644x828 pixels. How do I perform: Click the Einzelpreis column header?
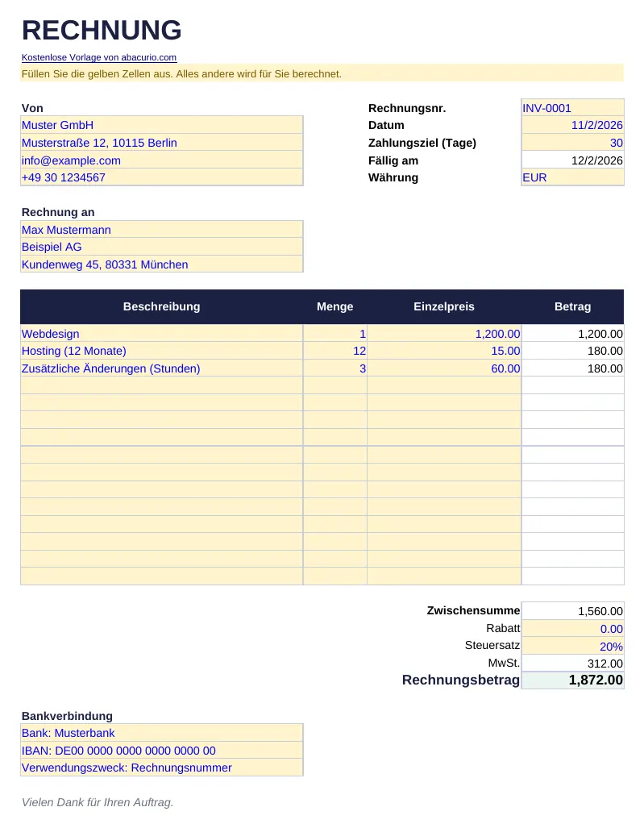(444, 306)
